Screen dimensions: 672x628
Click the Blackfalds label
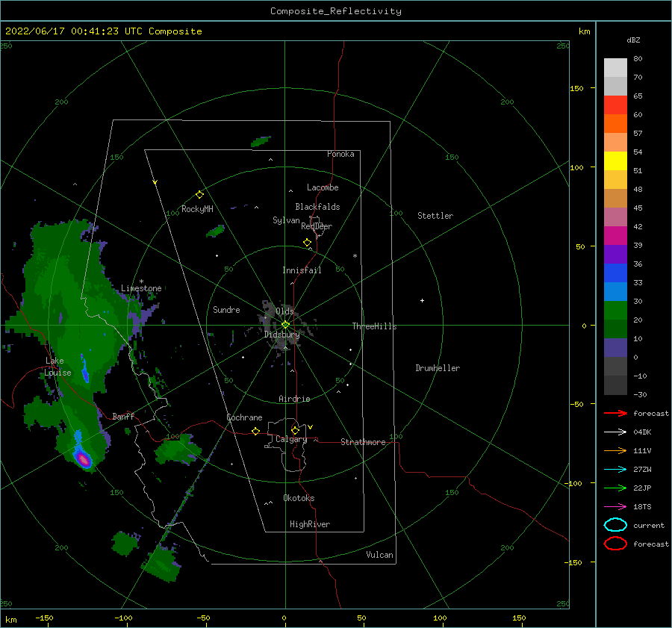tap(317, 207)
